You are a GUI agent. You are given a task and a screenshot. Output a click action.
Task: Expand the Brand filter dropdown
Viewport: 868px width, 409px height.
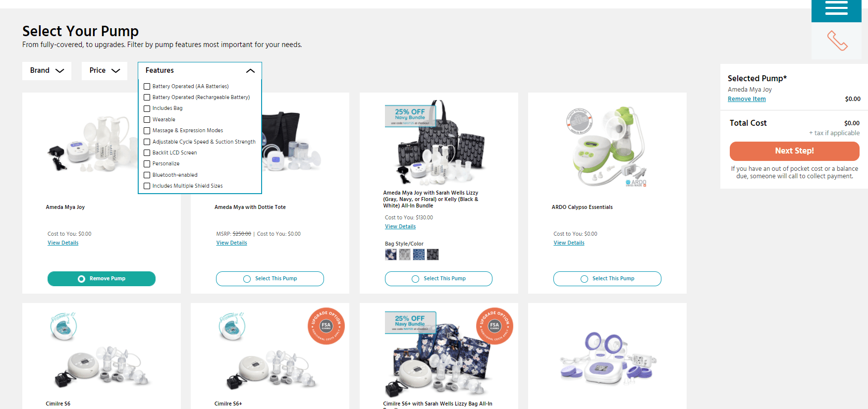[x=47, y=71]
